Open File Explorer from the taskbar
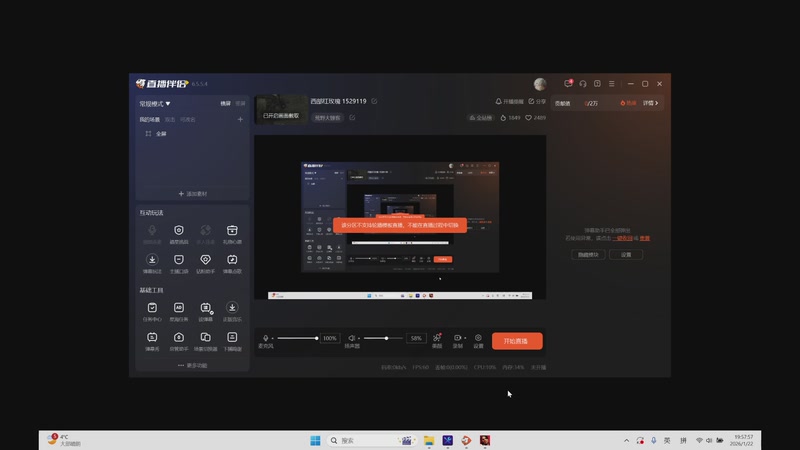The image size is (800, 450). [x=429, y=440]
